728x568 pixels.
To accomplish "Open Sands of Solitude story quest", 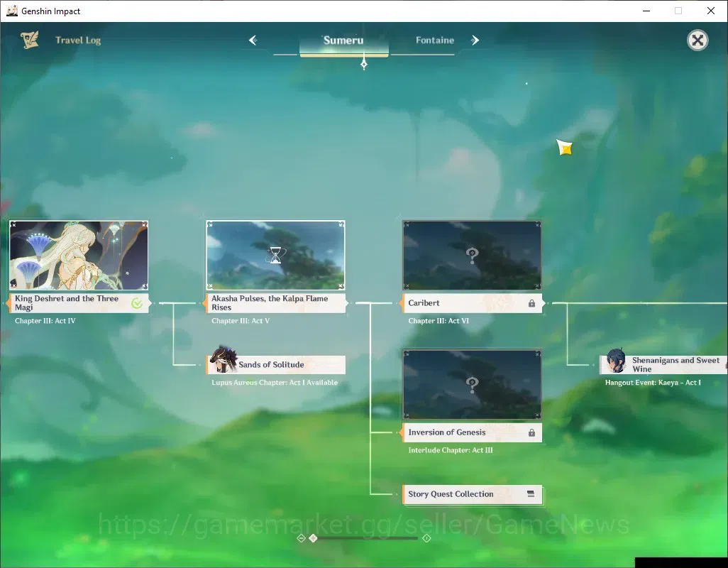I will (276, 364).
